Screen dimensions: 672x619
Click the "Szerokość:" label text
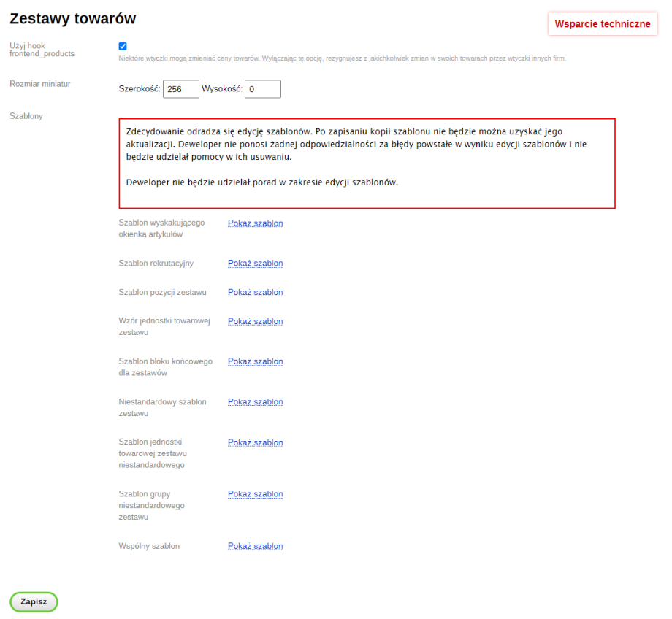click(140, 89)
